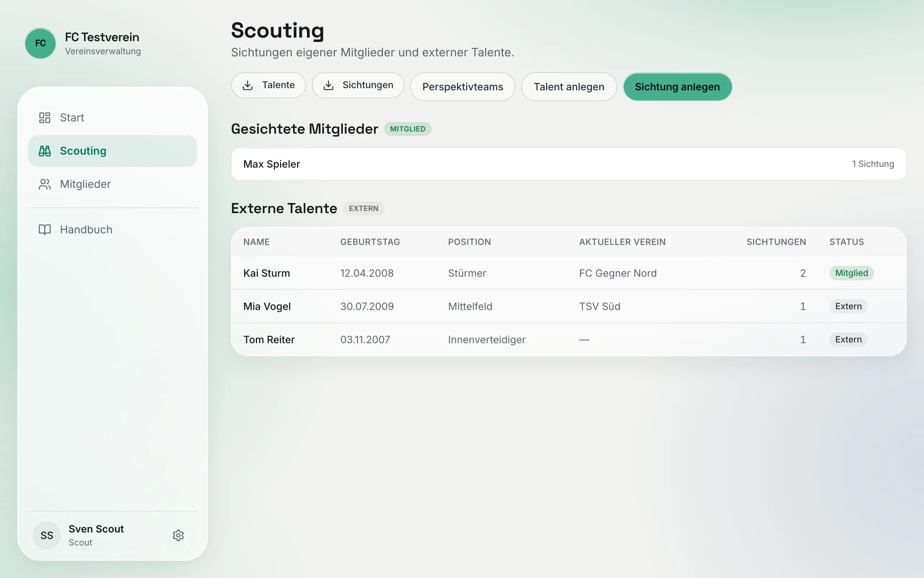This screenshot has height=578, width=924.
Task: Click TSV Süd club cell
Action: click(x=600, y=306)
